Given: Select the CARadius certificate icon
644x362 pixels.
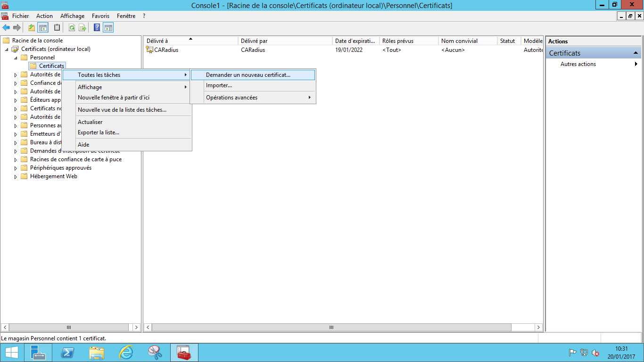Looking at the screenshot, I should 149,50.
